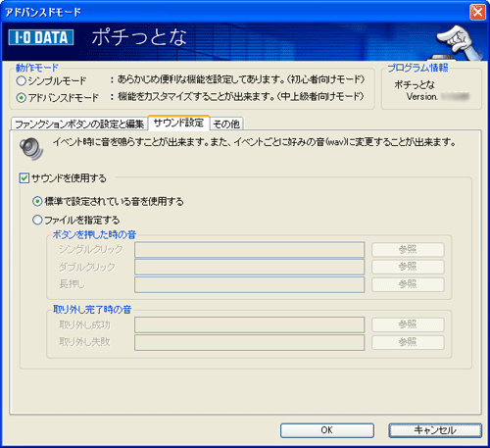Viewport: 490px width, 448px height.
Task: Click 参照 button for 長押し
Action: pyautogui.click(x=408, y=284)
